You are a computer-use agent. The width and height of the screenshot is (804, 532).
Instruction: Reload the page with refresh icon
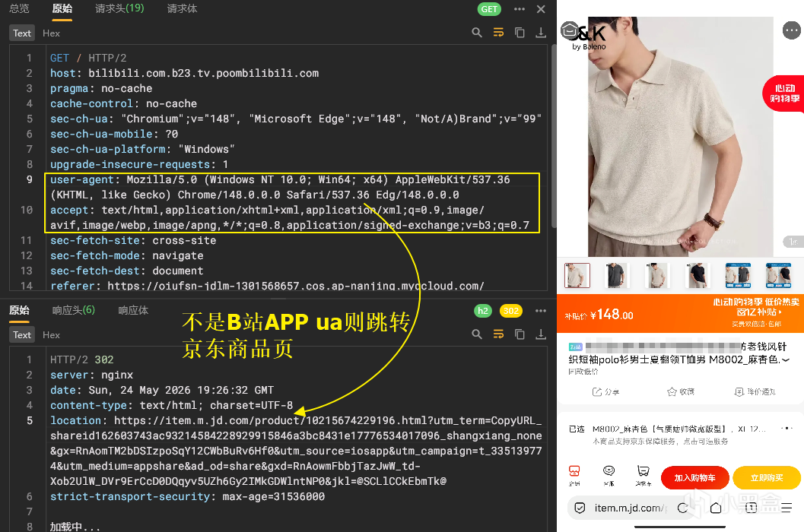(x=682, y=508)
